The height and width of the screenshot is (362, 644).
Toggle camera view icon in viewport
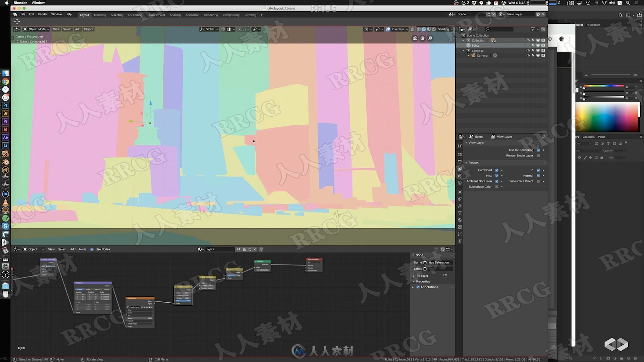coord(415,39)
